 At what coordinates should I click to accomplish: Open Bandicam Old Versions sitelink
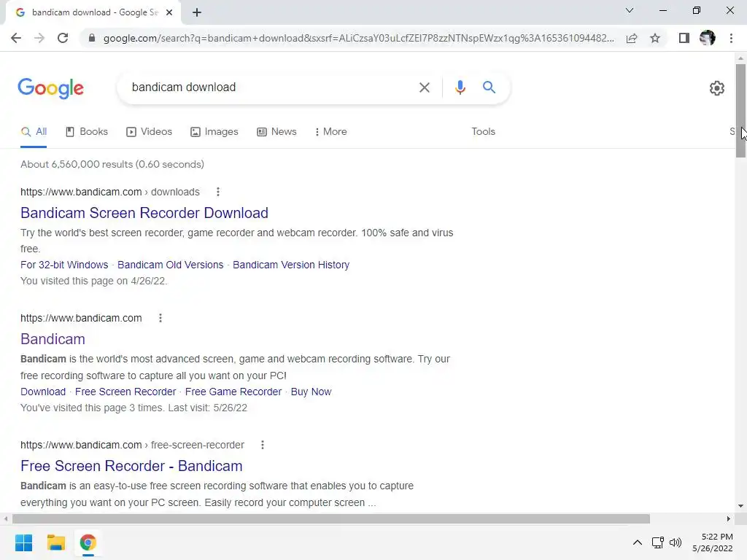point(171,265)
